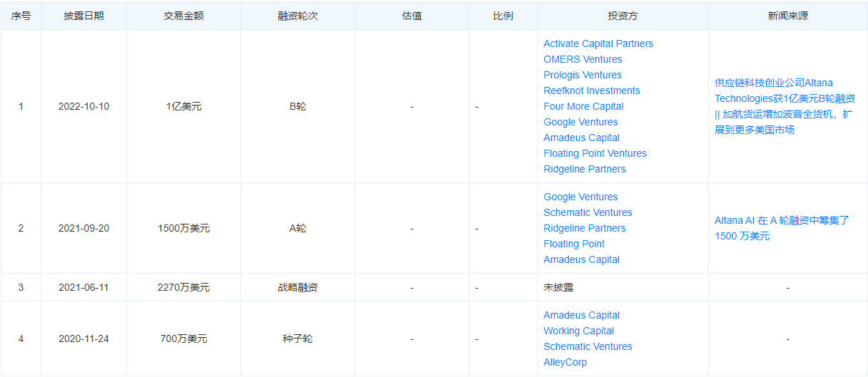The image size is (868, 377).
Task: Click row number 1 cell
Action: 21,106
